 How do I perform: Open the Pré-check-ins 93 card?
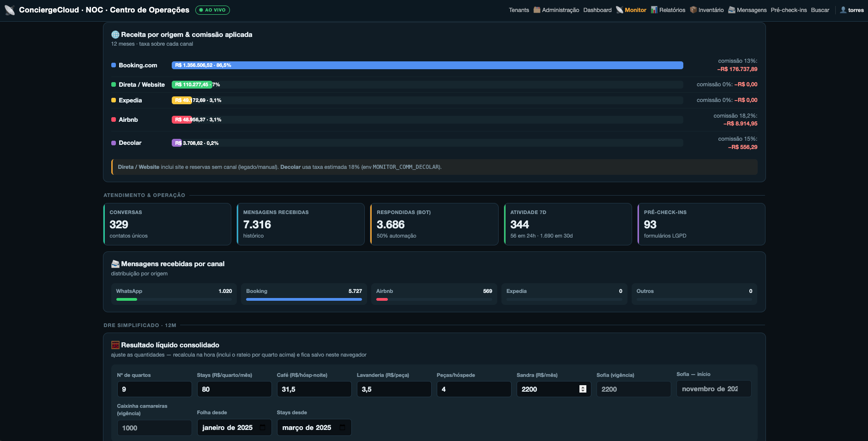pos(701,224)
